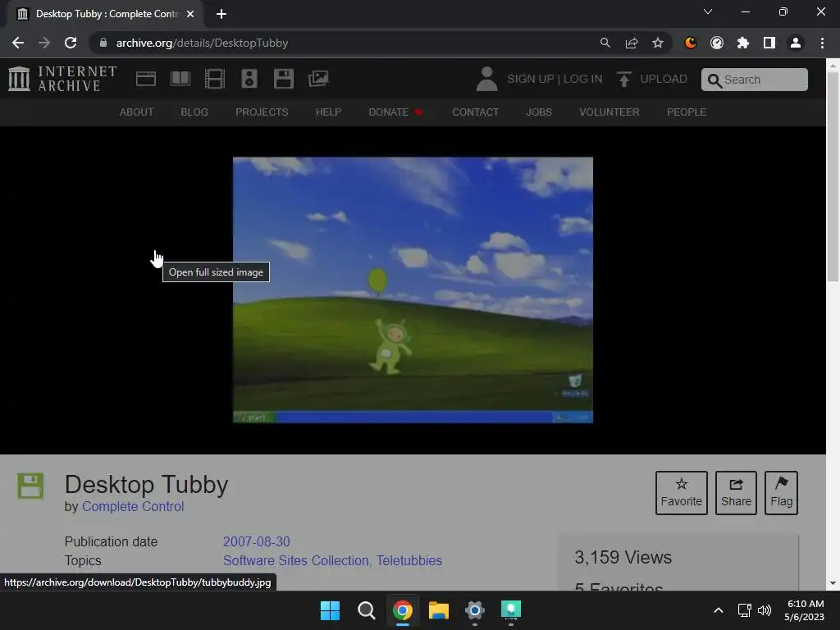Viewport: 840px width, 630px height.
Task: Open the HELP menu item
Action: click(328, 112)
